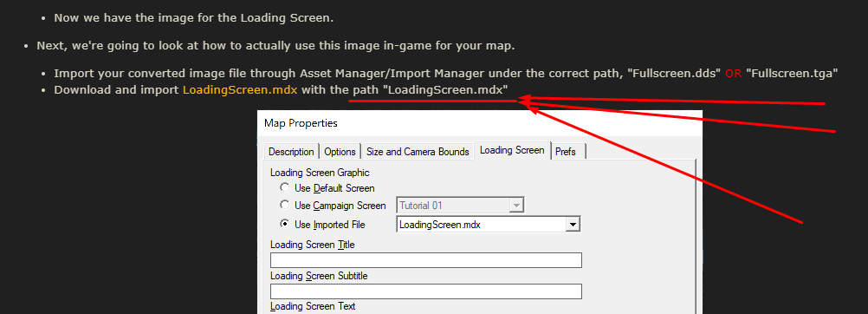Select the Use Imported File radio button
The width and height of the screenshot is (868, 314).
pos(284,224)
